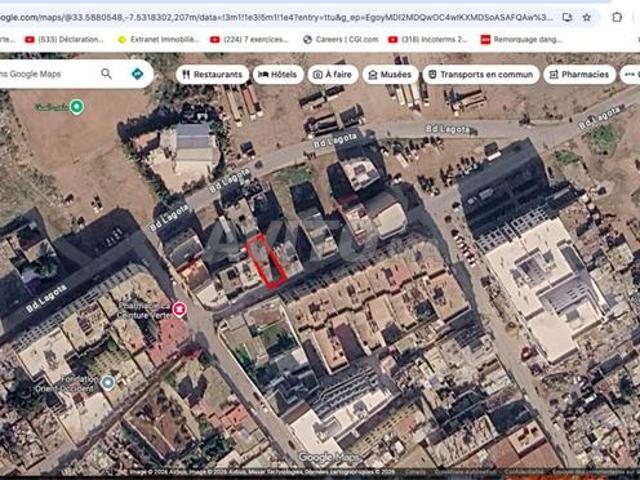The width and height of the screenshot is (640, 480).
Task: Click the Pharmacie Ceinture Verte map pin
Action: pyautogui.click(x=179, y=309)
